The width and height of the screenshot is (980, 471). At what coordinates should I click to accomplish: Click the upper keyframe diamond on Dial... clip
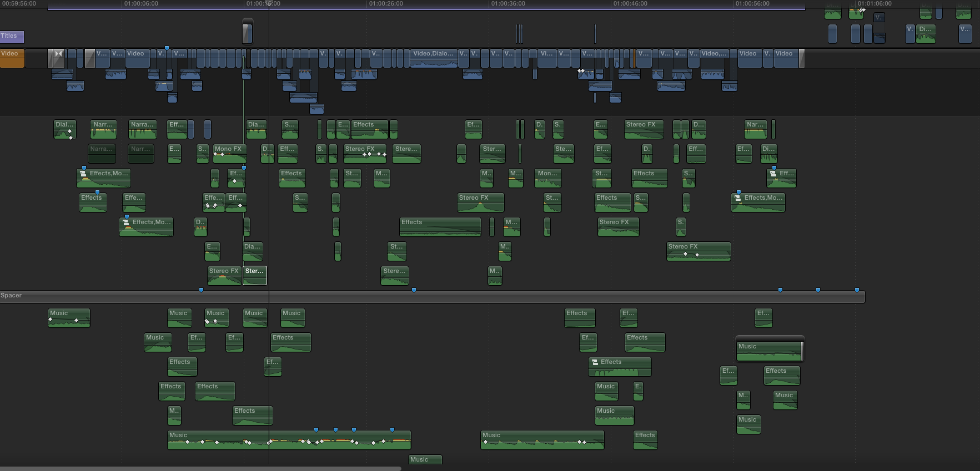point(70,131)
